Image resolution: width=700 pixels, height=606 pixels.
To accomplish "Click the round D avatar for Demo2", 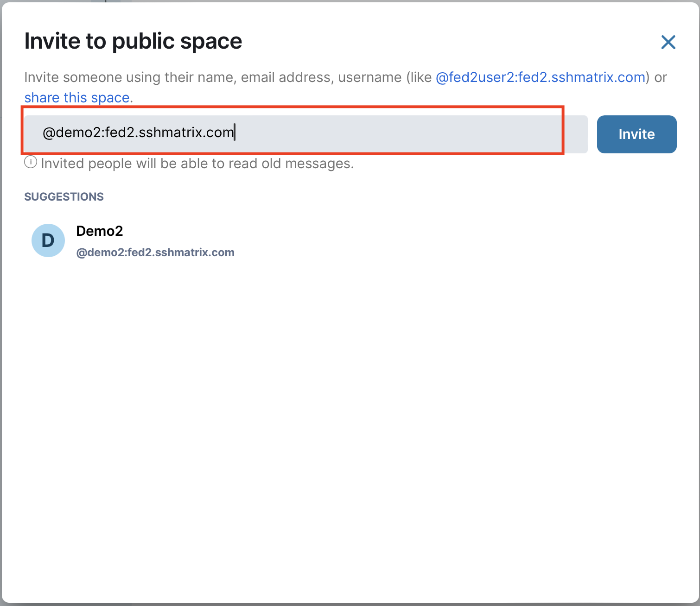I will coord(48,240).
